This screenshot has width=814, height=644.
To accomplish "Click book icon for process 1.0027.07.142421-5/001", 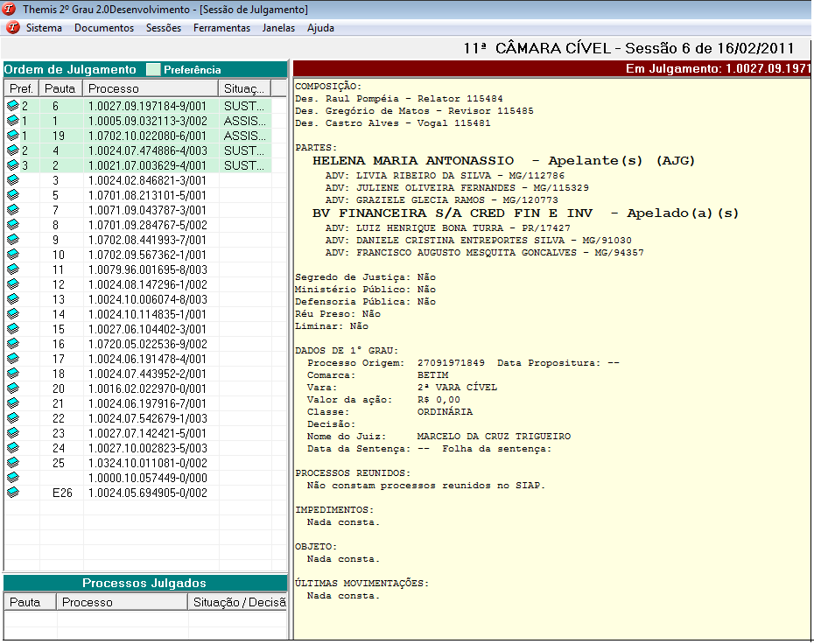I will pos(13,433).
